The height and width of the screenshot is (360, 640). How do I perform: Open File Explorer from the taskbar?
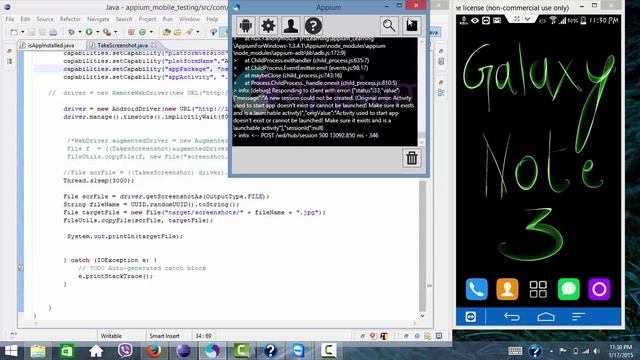pyautogui.click(x=38, y=351)
